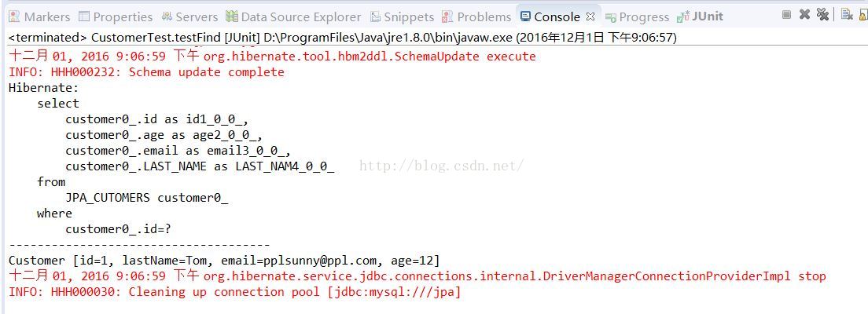The width and height of the screenshot is (868, 314).
Task: Switch to the Properties tab
Action: (115, 16)
